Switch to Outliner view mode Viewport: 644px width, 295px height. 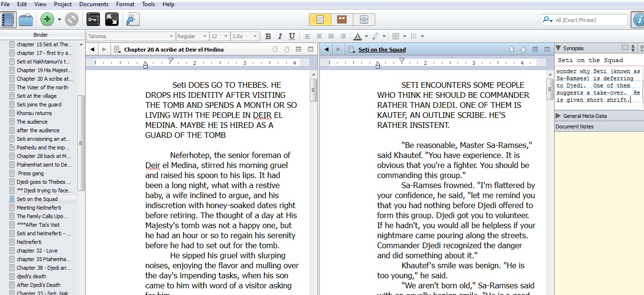[364, 20]
